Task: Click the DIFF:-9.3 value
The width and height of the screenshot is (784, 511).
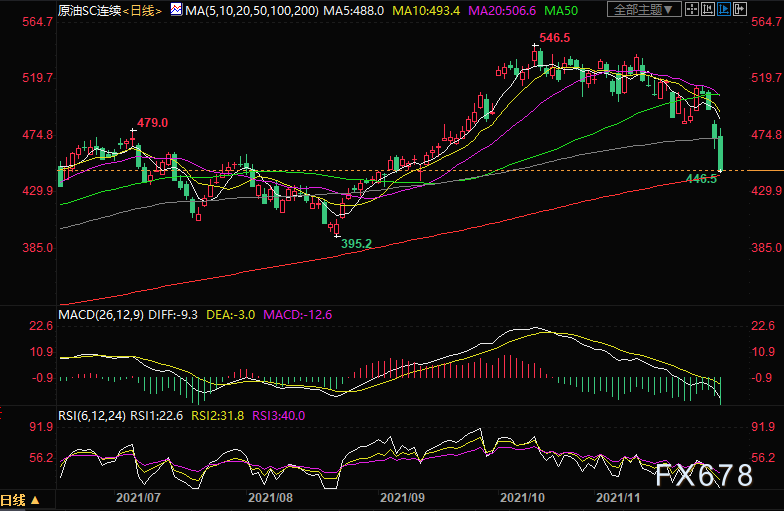Action: point(173,315)
